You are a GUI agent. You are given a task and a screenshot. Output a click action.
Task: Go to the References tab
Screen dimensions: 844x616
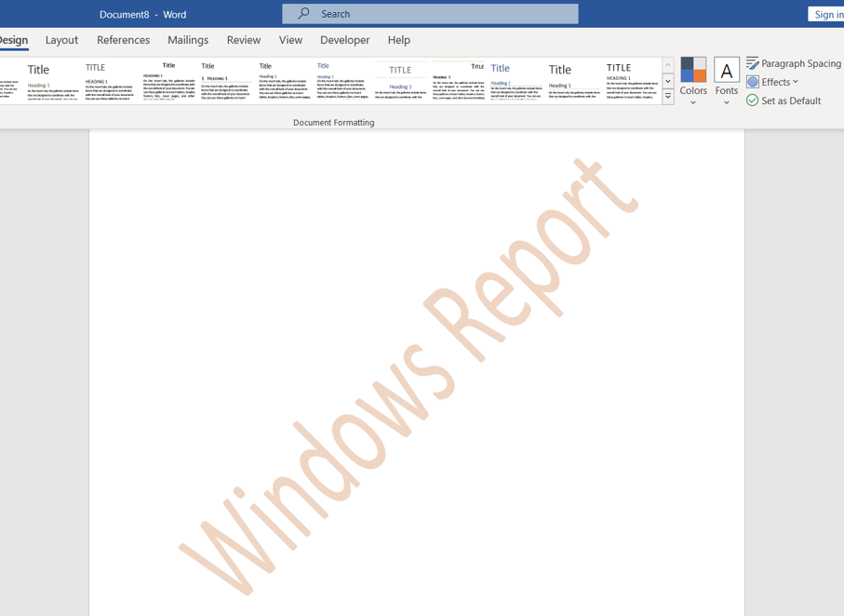(x=123, y=40)
